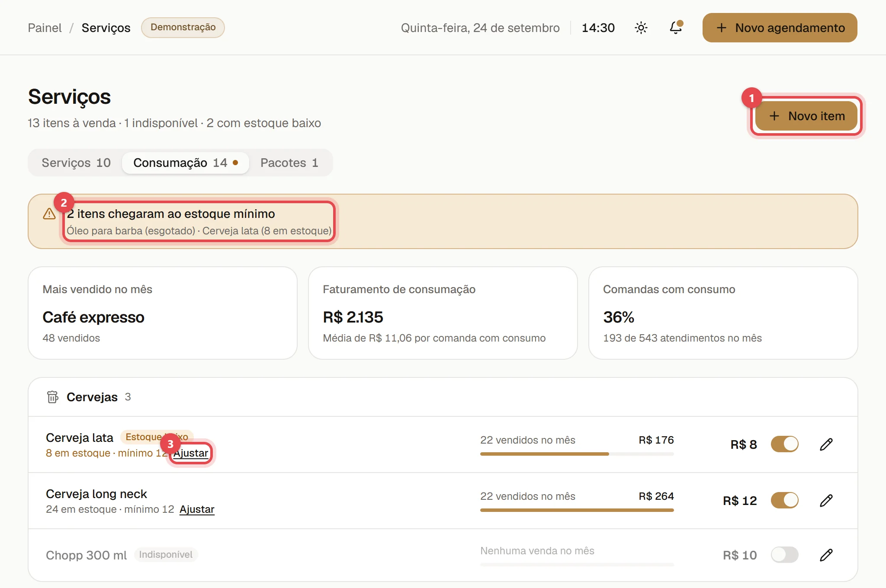Click the Chopp 300 ml item name
The width and height of the screenshot is (886, 588).
[x=87, y=555]
